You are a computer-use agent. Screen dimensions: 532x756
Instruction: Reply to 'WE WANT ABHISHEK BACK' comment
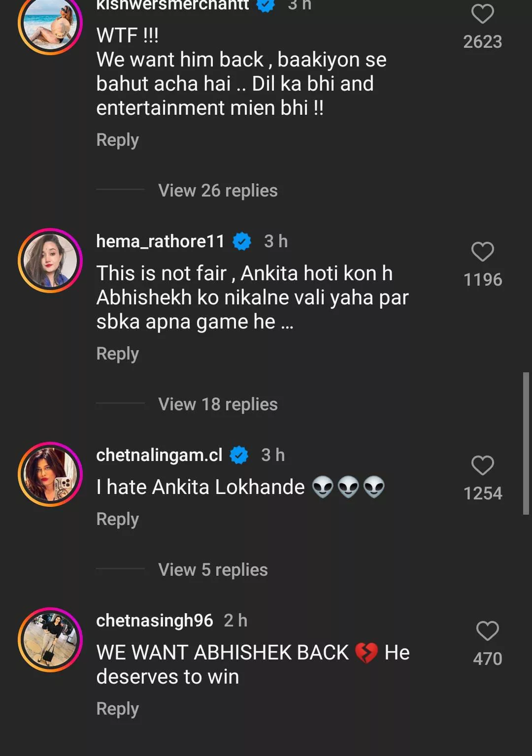(x=117, y=709)
